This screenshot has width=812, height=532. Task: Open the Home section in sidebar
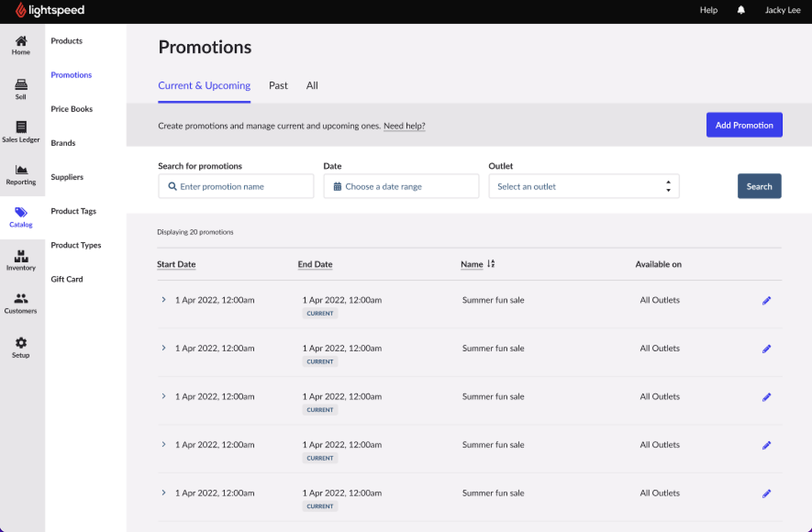(21, 45)
